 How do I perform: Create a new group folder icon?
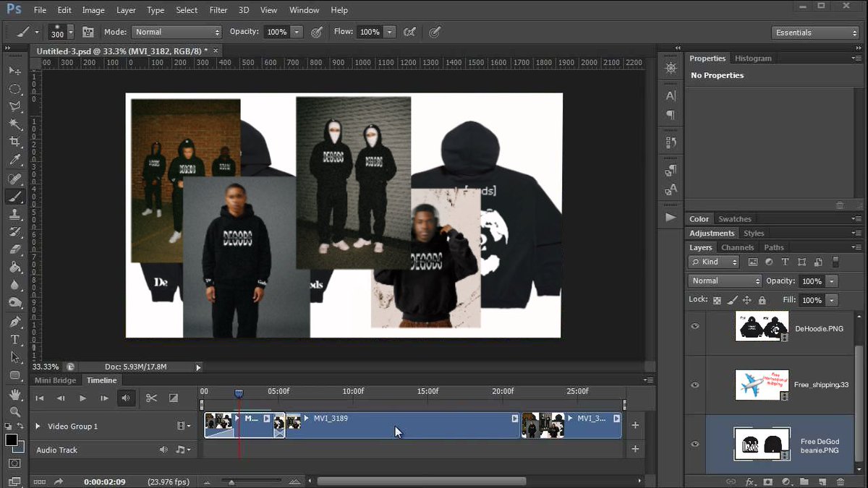click(804, 481)
